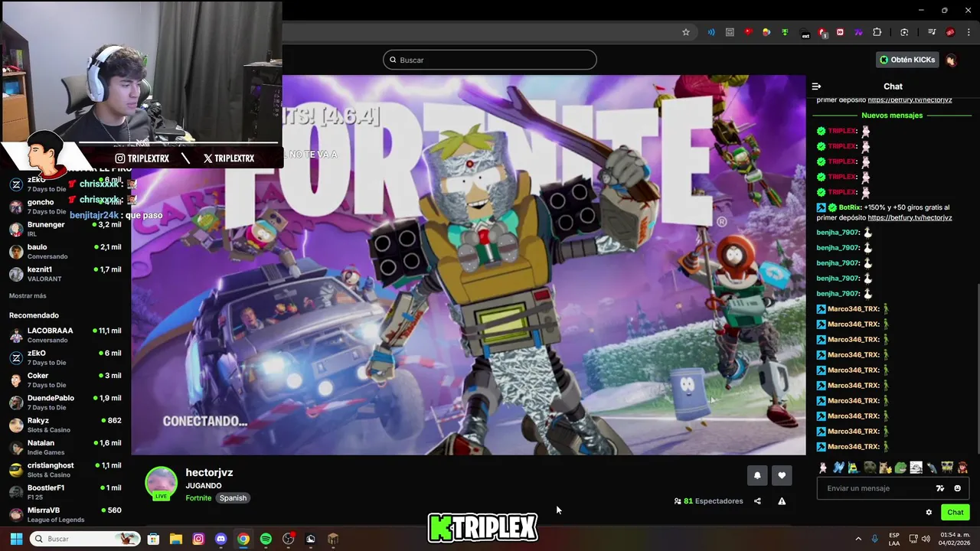Open the volume control in system tray

tap(926, 539)
